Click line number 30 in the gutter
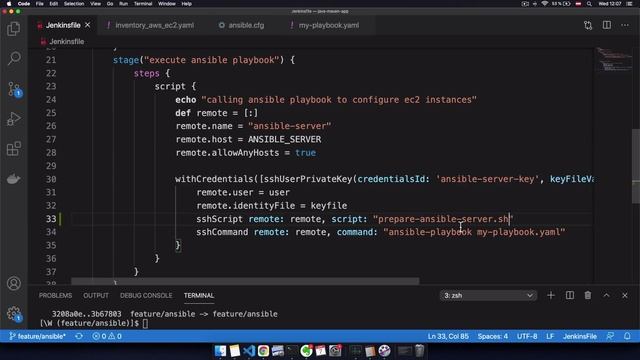This screenshot has height=360, width=640. click(x=51, y=179)
